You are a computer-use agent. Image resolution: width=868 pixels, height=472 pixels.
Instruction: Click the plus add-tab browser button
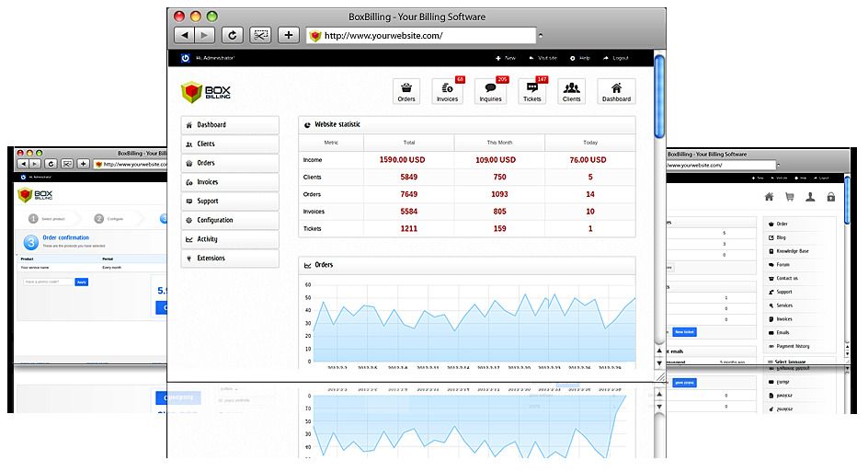point(289,35)
